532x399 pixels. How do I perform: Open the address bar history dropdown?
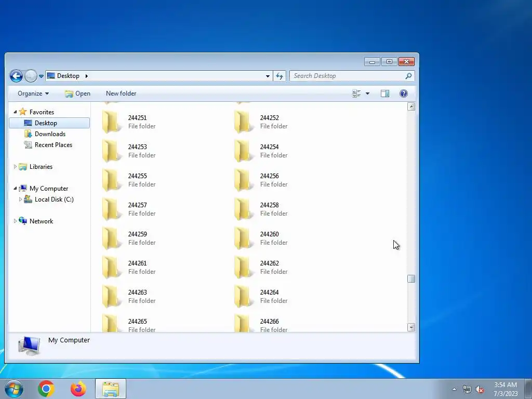[268, 76]
